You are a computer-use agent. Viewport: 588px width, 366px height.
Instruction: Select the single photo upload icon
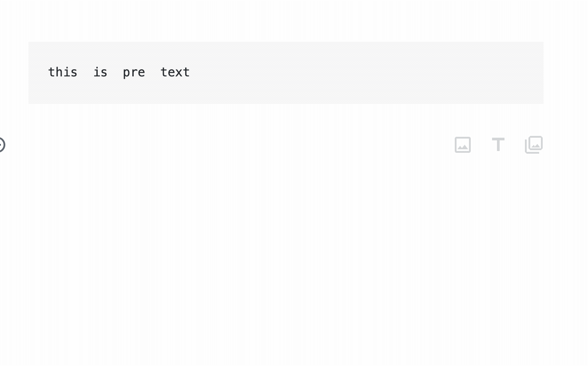point(462,145)
